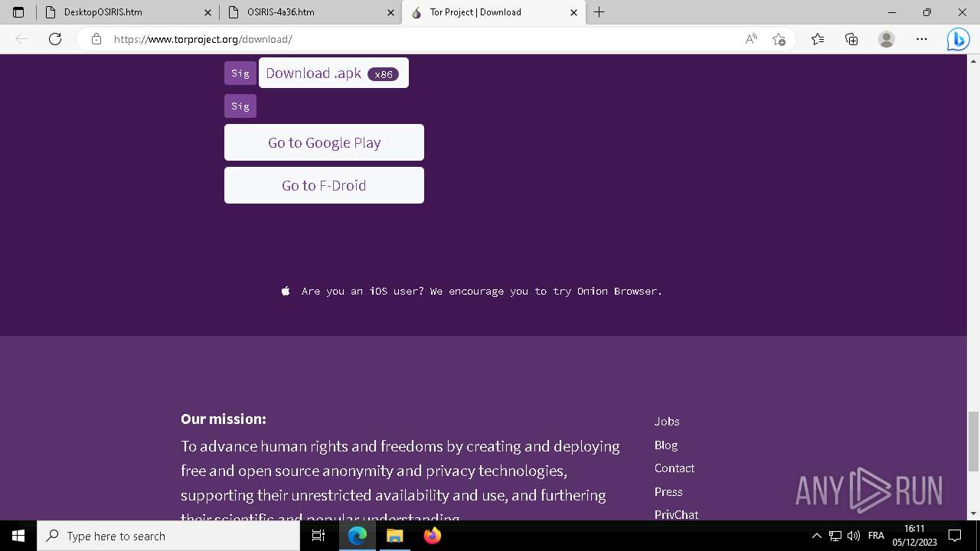Open the Windows Start menu
Viewport: 980px width, 551px height.
point(18,536)
